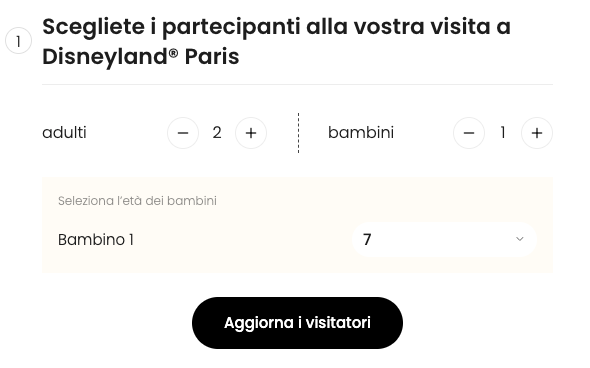Click the Bambino 1 label

96,240
